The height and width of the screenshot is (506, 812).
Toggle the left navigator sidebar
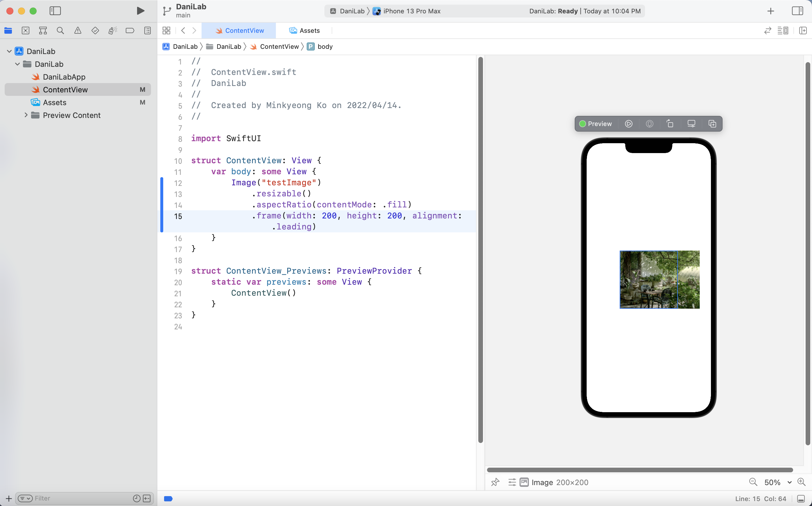(x=55, y=11)
